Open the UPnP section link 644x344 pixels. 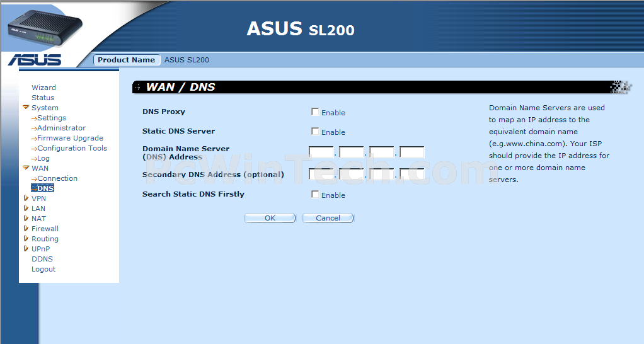41,249
